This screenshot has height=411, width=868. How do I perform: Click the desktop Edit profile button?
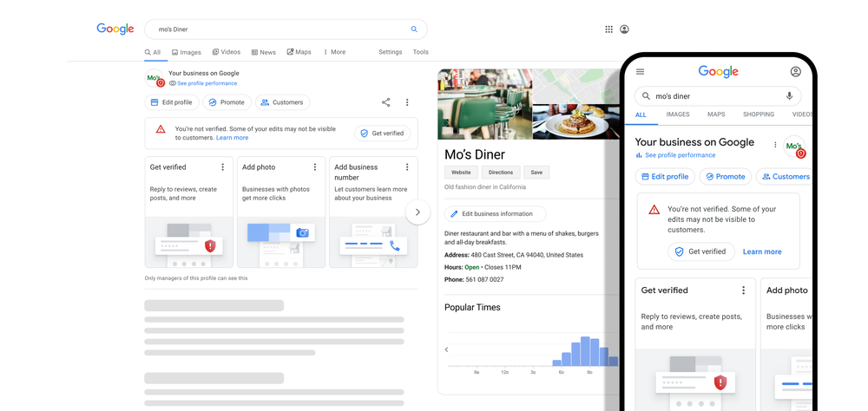coord(172,102)
